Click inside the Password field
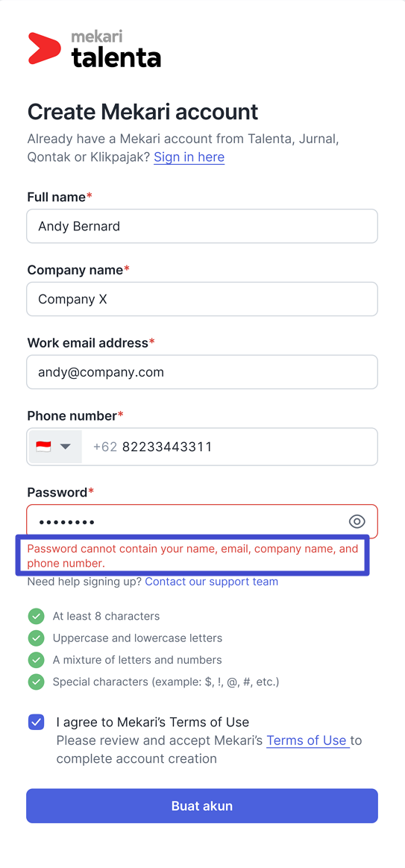 point(186,521)
